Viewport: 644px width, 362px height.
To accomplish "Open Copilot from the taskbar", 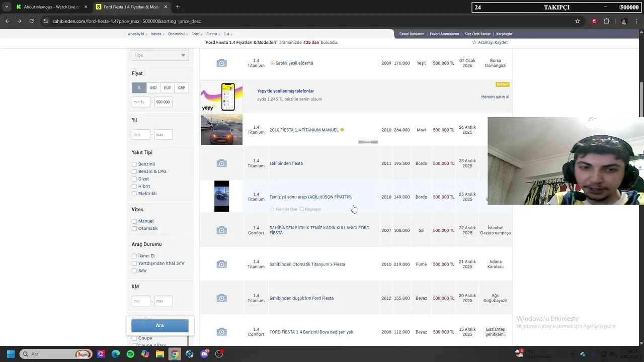I will [145, 354].
